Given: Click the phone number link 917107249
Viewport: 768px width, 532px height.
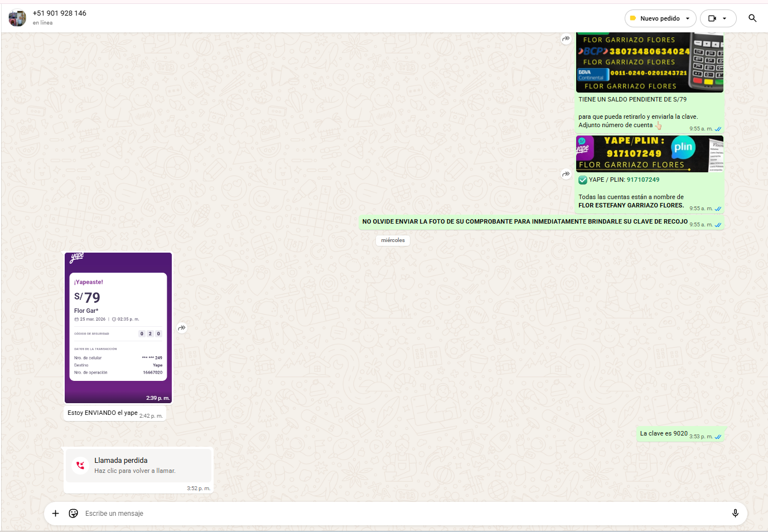Looking at the screenshot, I should [643, 180].
